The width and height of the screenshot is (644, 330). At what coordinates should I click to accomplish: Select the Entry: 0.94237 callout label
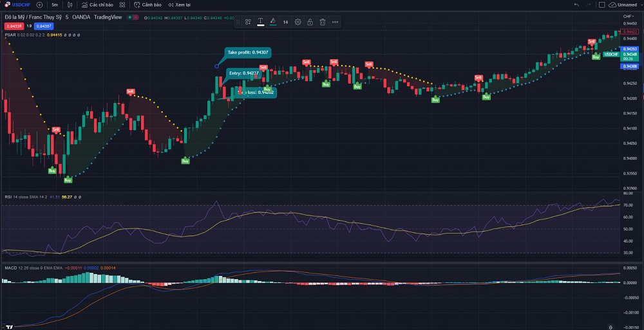coord(243,73)
